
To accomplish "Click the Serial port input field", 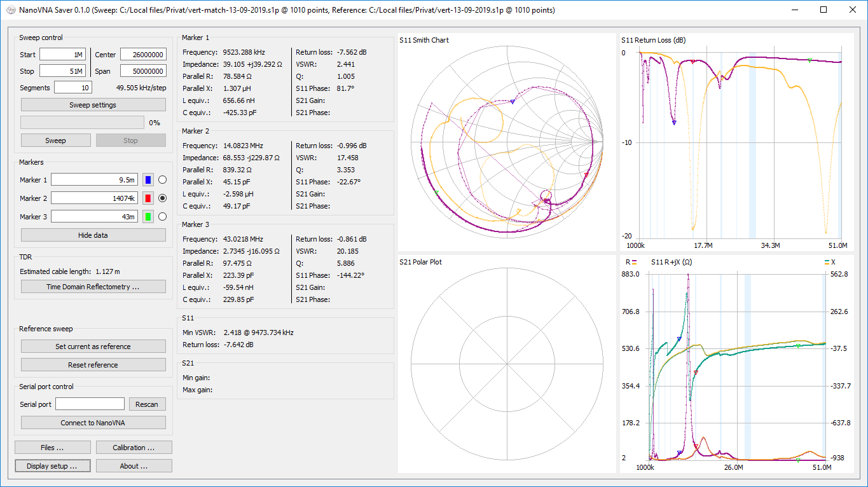I will pos(90,404).
